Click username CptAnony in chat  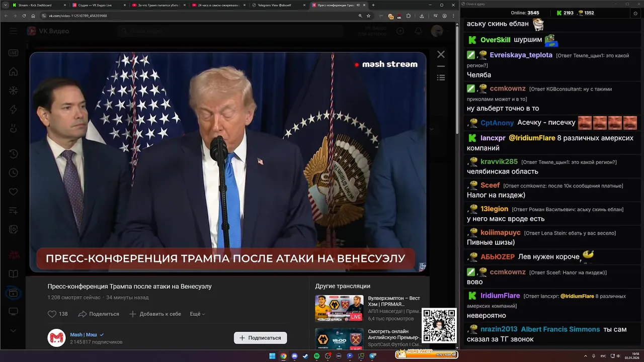coord(497,123)
